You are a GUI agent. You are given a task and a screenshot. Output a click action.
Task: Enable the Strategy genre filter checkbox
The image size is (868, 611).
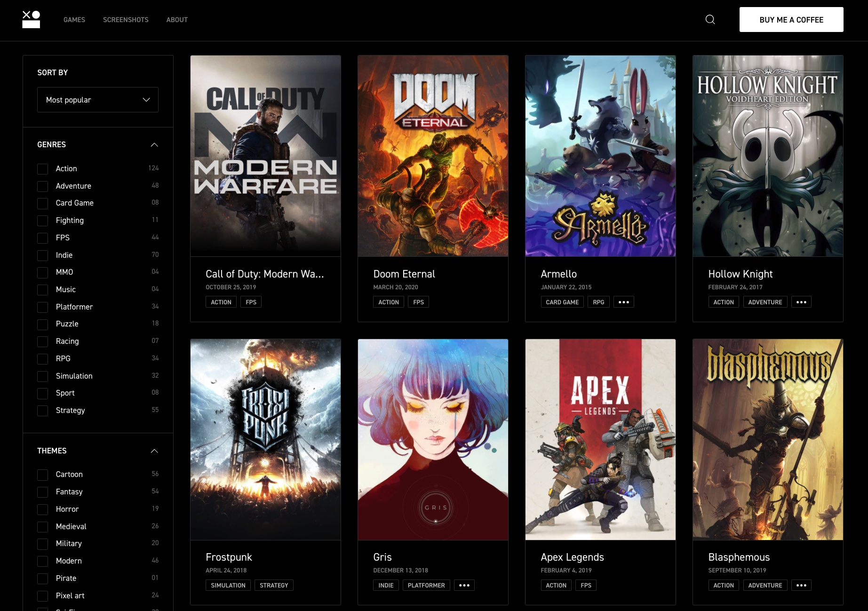pos(43,411)
